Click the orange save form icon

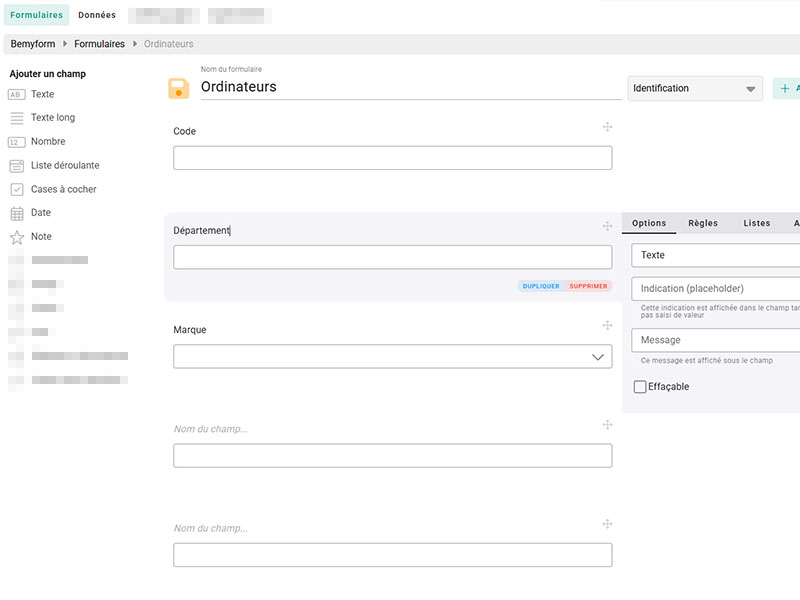tap(178, 89)
